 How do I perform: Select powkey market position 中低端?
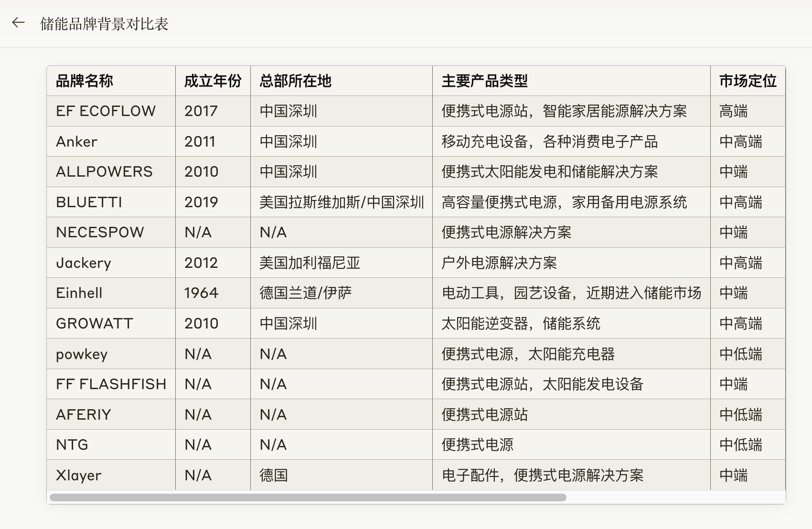pyautogui.click(x=748, y=354)
